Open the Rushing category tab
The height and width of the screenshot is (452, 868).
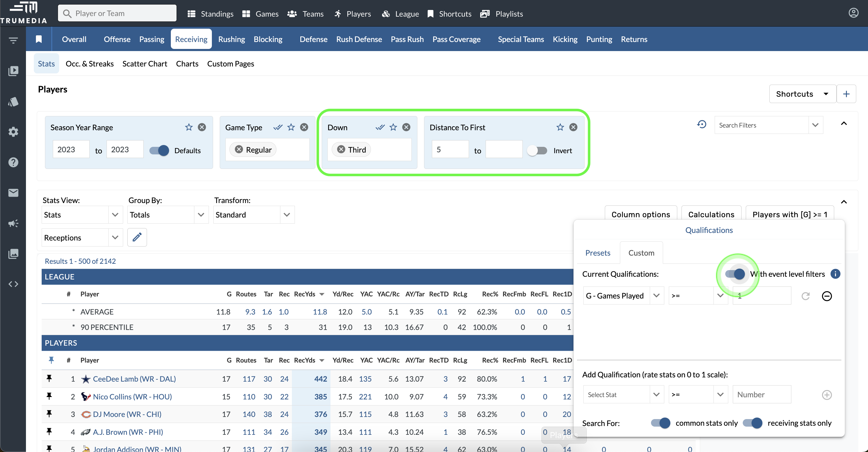point(231,39)
